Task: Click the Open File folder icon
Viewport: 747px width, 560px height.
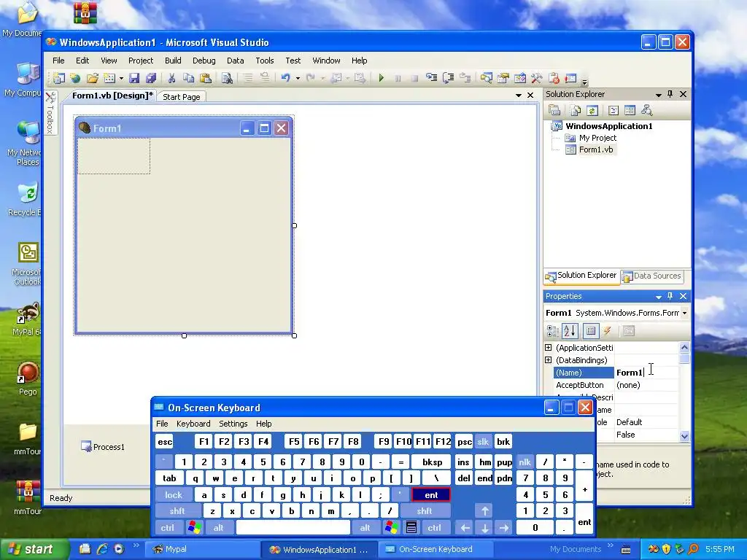Action: pyautogui.click(x=92, y=78)
